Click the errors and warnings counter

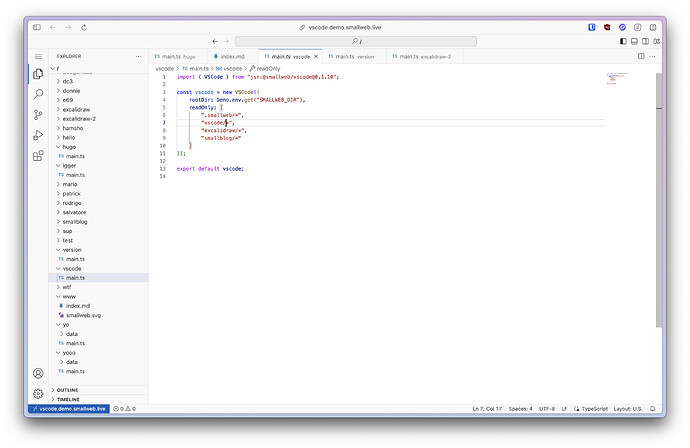click(125, 409)
